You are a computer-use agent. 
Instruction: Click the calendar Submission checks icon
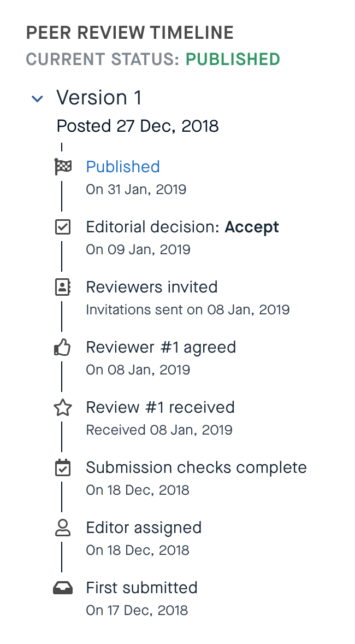63,467
